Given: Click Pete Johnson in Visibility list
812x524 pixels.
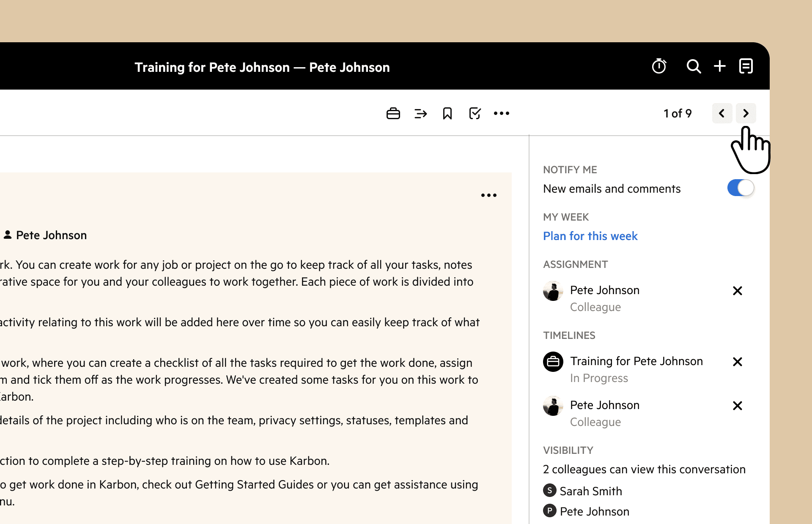Looking at the screenshot, I should [x=595, y=511].
